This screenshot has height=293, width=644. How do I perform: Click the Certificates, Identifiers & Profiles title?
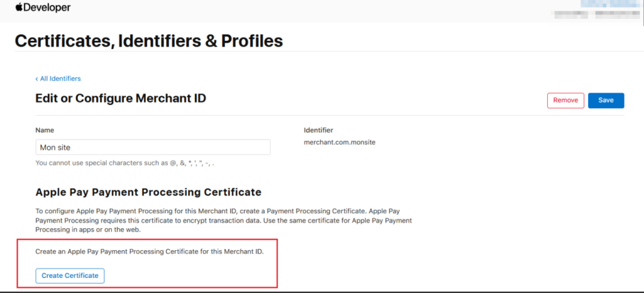pyautogui.click(x=148, y=41)
